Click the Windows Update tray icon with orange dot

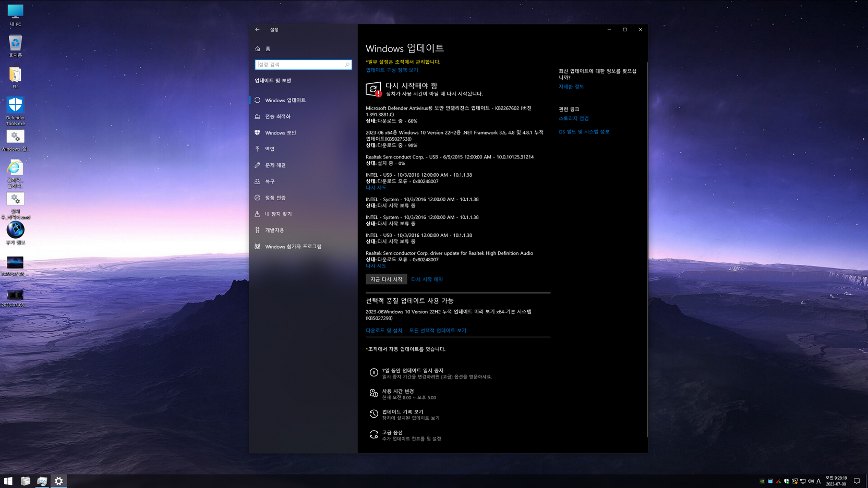point(794,481)
